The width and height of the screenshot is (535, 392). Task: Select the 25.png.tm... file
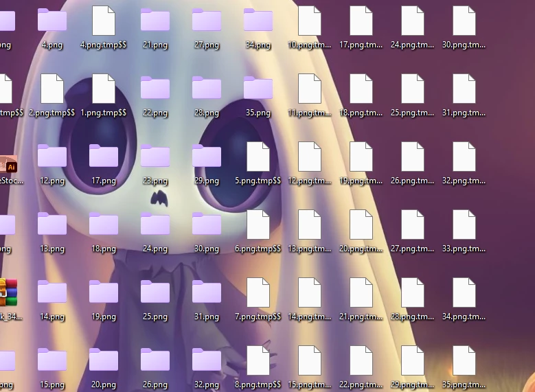(413, 89)
